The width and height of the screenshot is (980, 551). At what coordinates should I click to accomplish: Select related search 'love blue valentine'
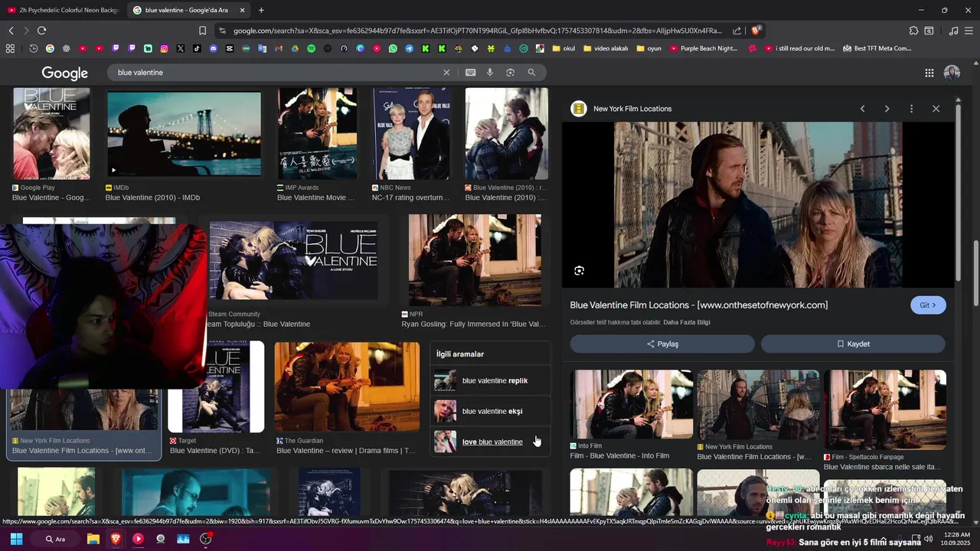(x=490, y=442)
